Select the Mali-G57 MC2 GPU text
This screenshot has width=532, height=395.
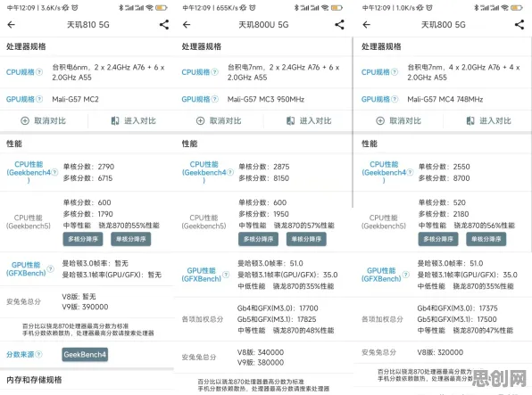[75, 99]
